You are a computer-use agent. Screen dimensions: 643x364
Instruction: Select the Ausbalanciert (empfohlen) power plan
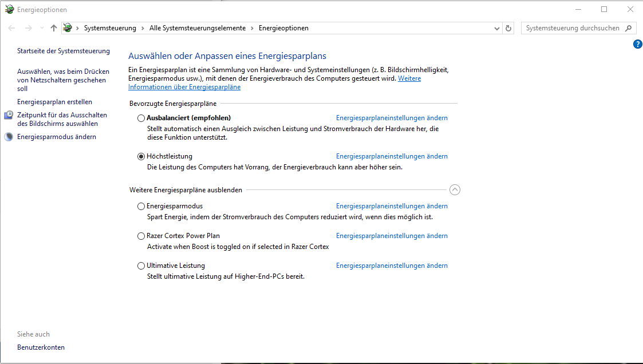click(x=141, y=118)
